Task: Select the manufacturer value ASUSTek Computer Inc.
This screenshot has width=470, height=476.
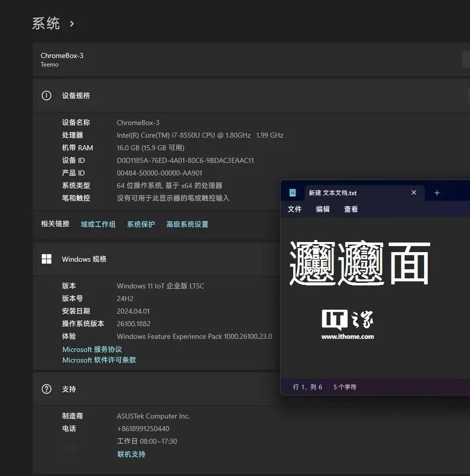Action: (x=153, y=416)
